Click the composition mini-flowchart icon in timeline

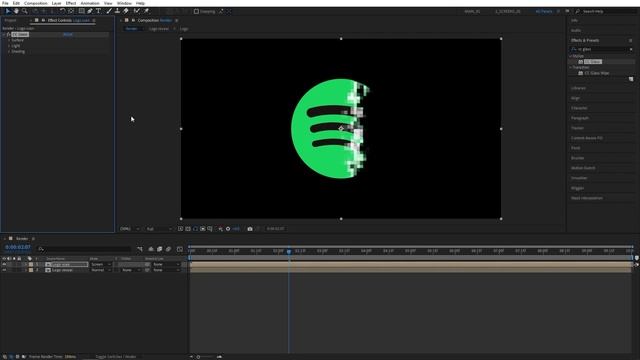(x=140, y=249)
